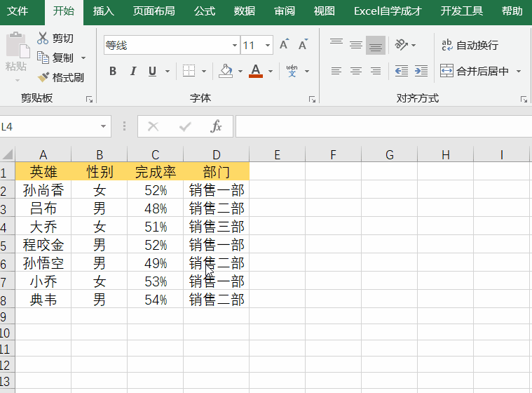Image resolution: width=532 pixels, height=393 pixels.
Task: Switch to Page Layout (页面布局) tab
Action: point(154,11)
